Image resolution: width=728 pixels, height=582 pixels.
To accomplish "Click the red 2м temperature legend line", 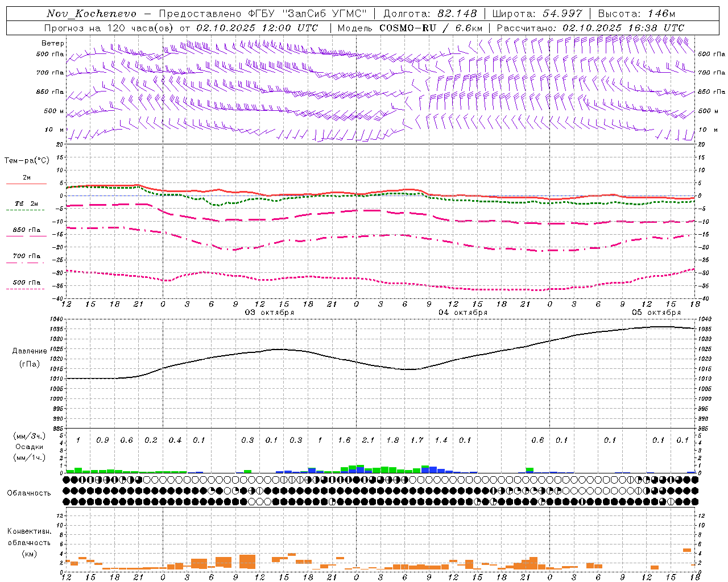I will pos(26,184).
